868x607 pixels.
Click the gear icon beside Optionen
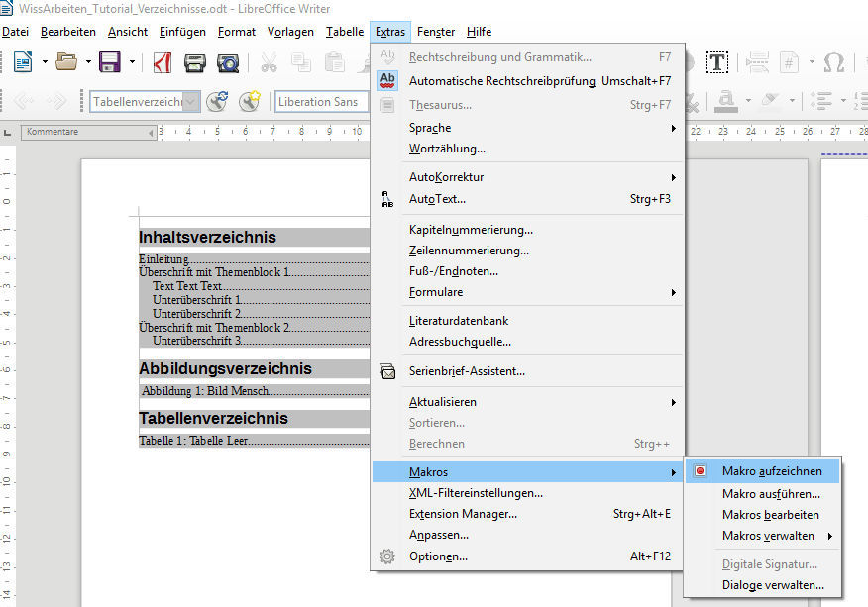[387, 556]
